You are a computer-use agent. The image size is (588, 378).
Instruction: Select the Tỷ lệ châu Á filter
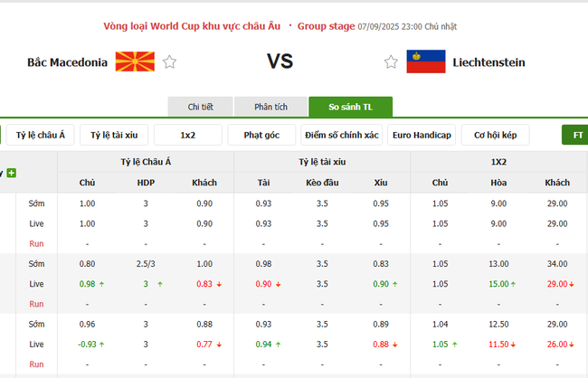(x=41, y=136)
